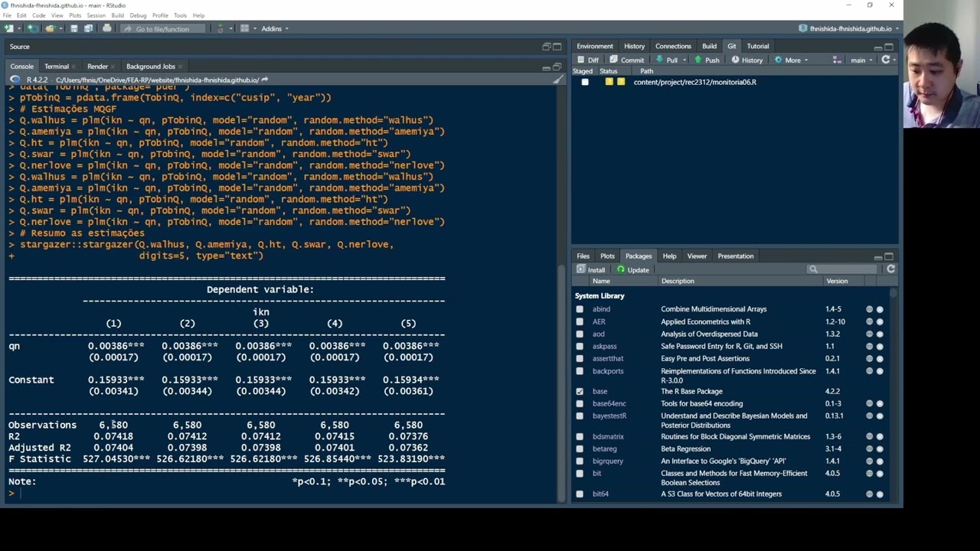The height and width of the screenshot is (551, 980).
Task: Switch branch using the main dropdown
Action: point(861,60)
